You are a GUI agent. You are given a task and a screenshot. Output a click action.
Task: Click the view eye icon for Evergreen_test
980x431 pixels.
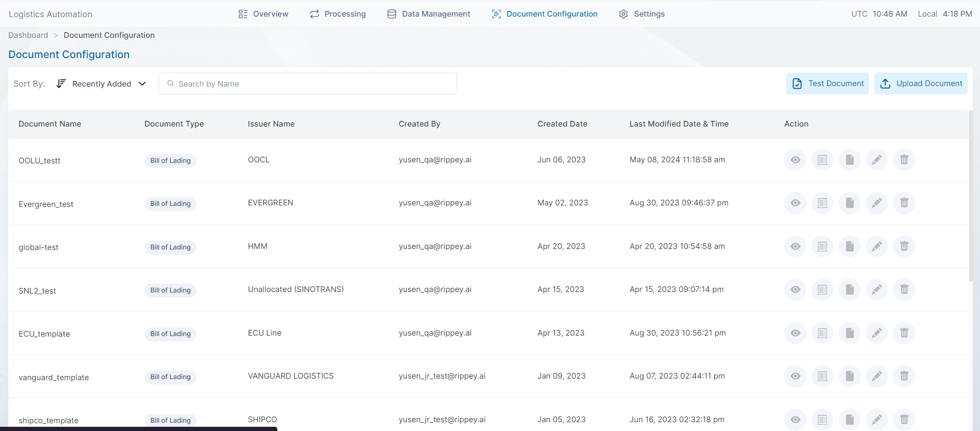795,203
